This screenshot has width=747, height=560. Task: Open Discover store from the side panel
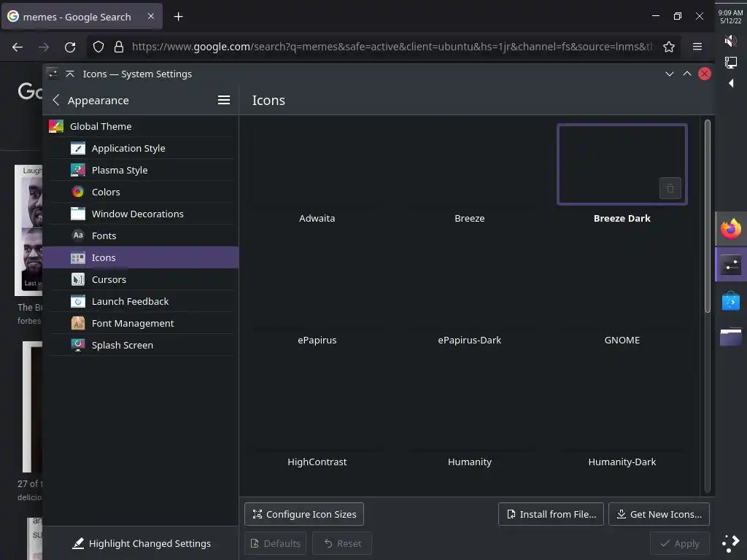(x=731, y=301)
